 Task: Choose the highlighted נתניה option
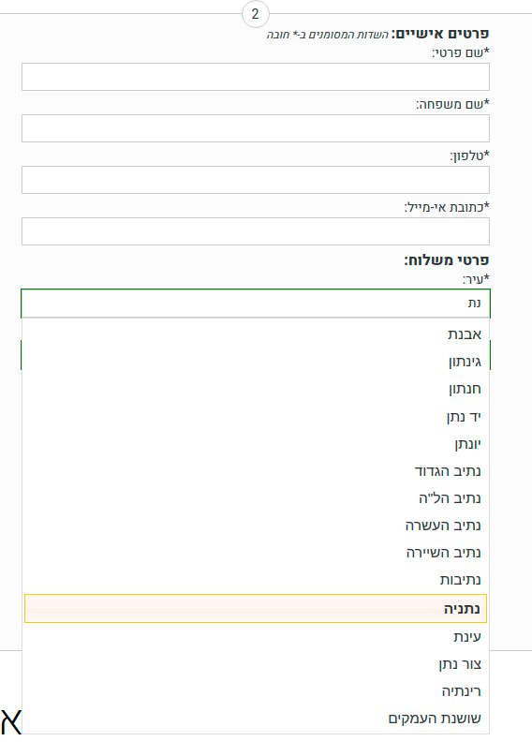(x=256, y=609)
